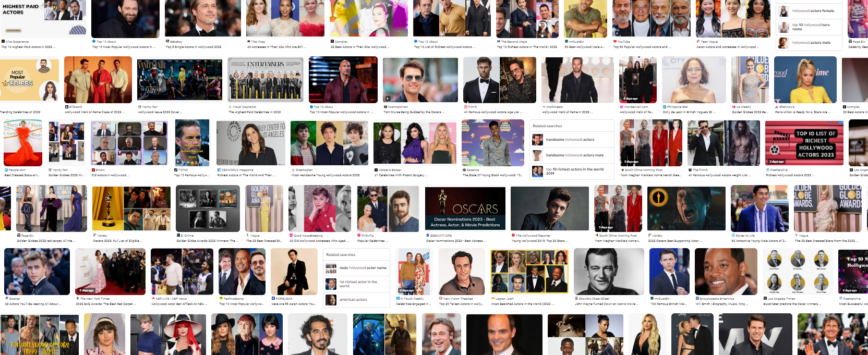868x355 pixels.
Task: Open "Young Hollywood 2019: Top 30 Stars" link
Action: pos(541,241)
